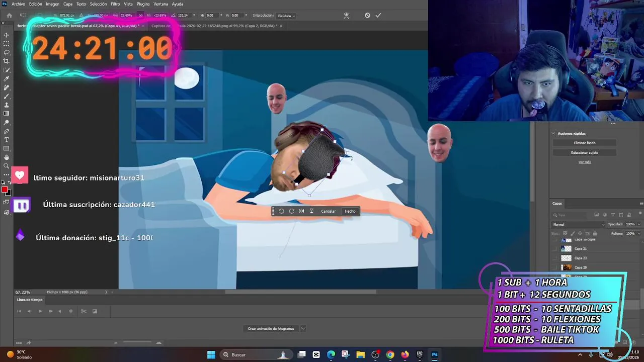644x362 pixels.
Task: Rotate clockwise in the transform floating bar
Action: pyautogui.click(x=291, y=211)
